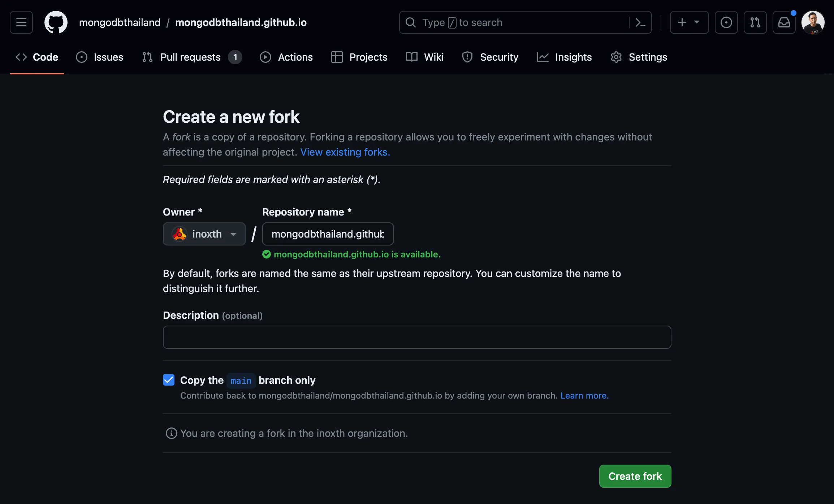Switch to the Issues tab
Viewport: 834px width, 504px height.
click(x=100, y=57)
